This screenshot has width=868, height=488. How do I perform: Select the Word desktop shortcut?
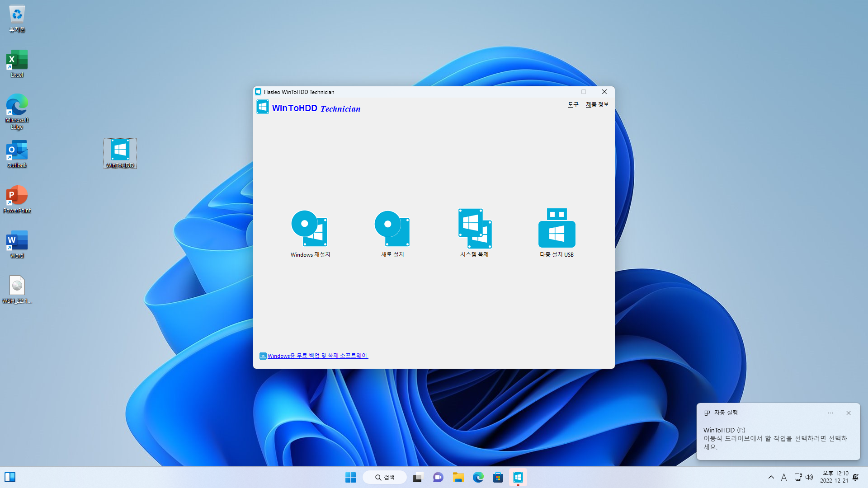pyautogui.click(x=17, y=244)
